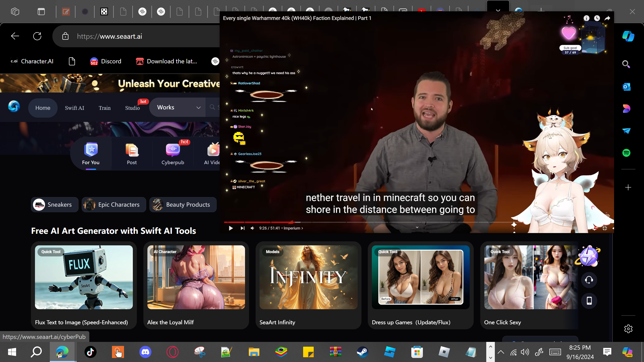Click the Watch later clock icon

597,18
